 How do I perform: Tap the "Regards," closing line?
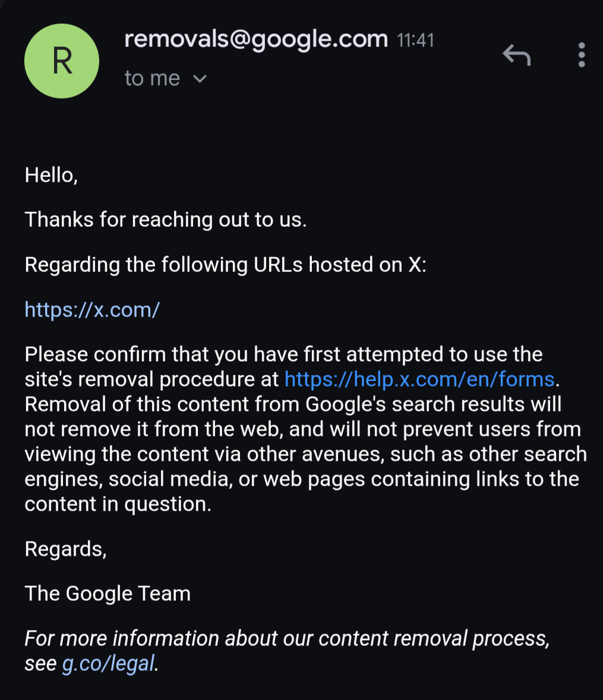pos(65,549)
